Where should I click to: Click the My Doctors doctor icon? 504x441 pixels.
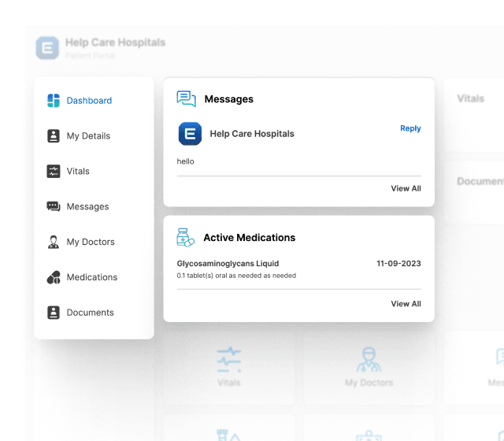[x=54, y=242]
